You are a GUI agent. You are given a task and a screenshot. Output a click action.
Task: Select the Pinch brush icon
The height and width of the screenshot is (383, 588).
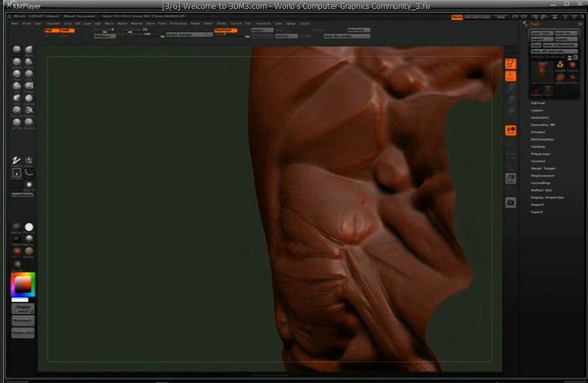click(17, 74)
